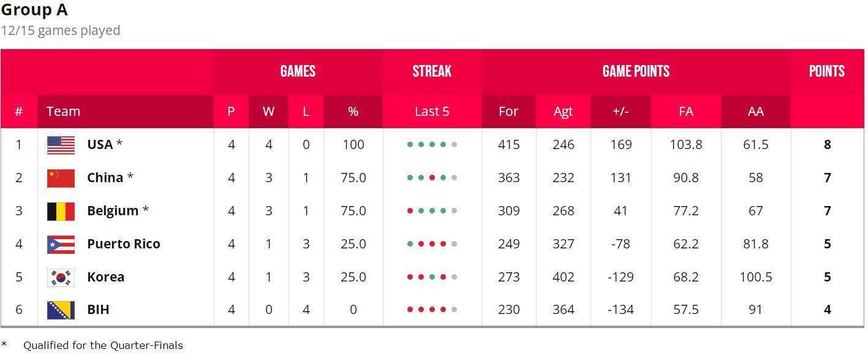
Task: Sort by the W wins column header
Action: [x=268, y=112]
